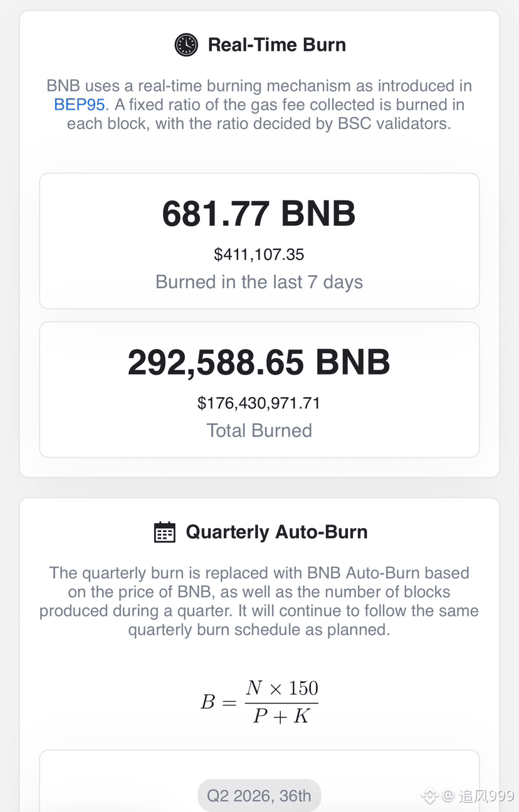Image resolution: width=519 pixels, height=812 pixels.
Task: Select the 681.77 BNB figure
Action: [259, 214]
